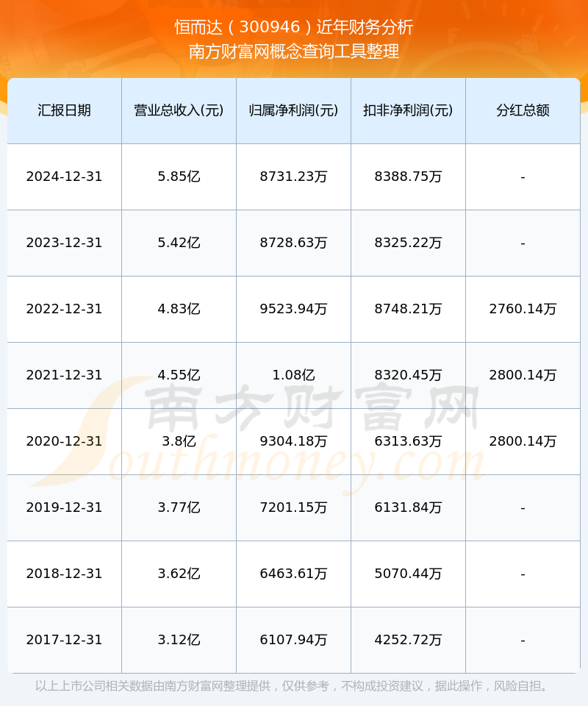The width and height of the screenshot is (588, 706).
Task: Select the 2019-12-31 date cell
Action: pyautogui.click(x=64, y=507)
